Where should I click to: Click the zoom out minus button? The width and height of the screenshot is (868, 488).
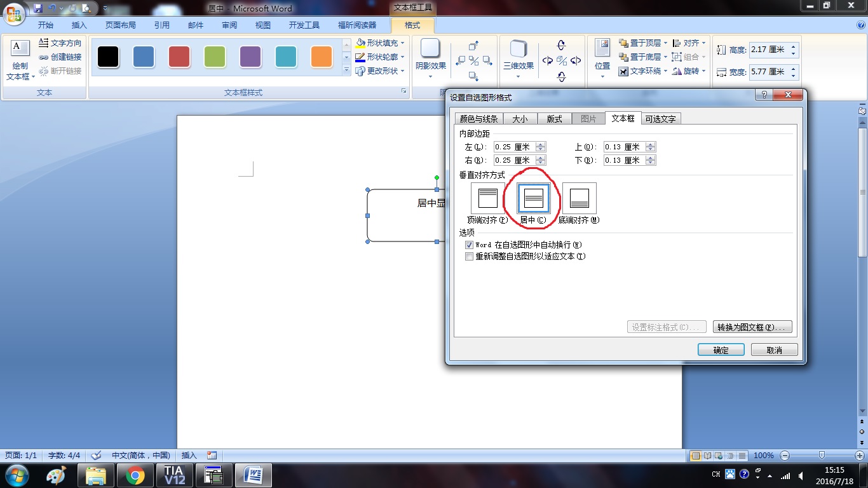[785, 456]
